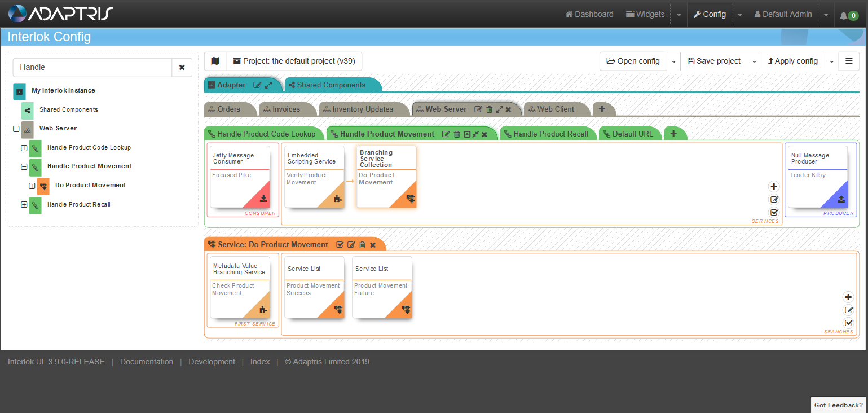Edit the Handle Product Movement workflow
The height and width of the screenshot is (413, 868).
coord(446,134)
